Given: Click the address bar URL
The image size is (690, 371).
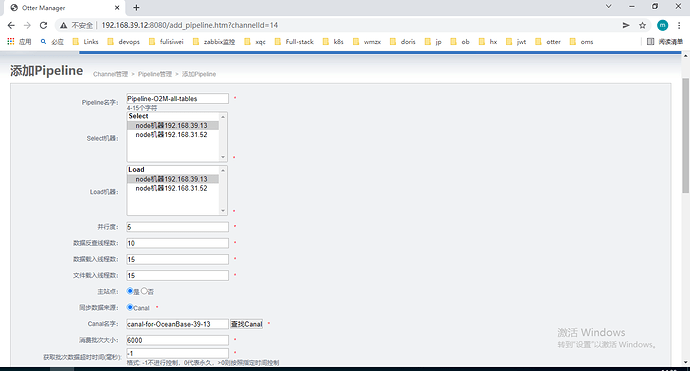Looking at the screenshot, I should tap(190, 26).
